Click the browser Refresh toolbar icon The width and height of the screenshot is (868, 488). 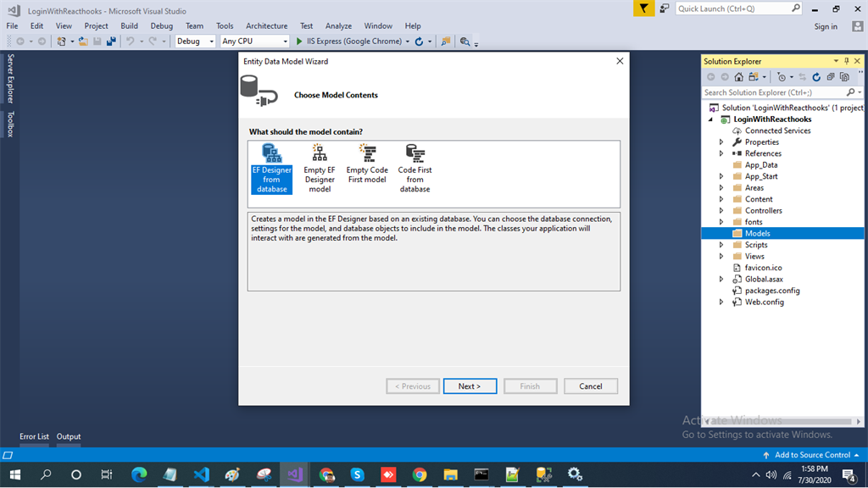[419, 42]
